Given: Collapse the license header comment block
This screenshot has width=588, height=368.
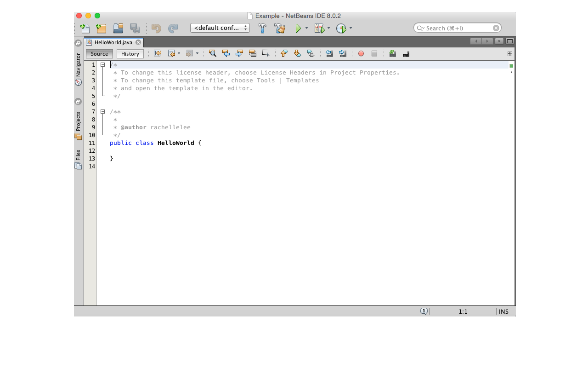Looking at the screenshot, I should 102,65.
